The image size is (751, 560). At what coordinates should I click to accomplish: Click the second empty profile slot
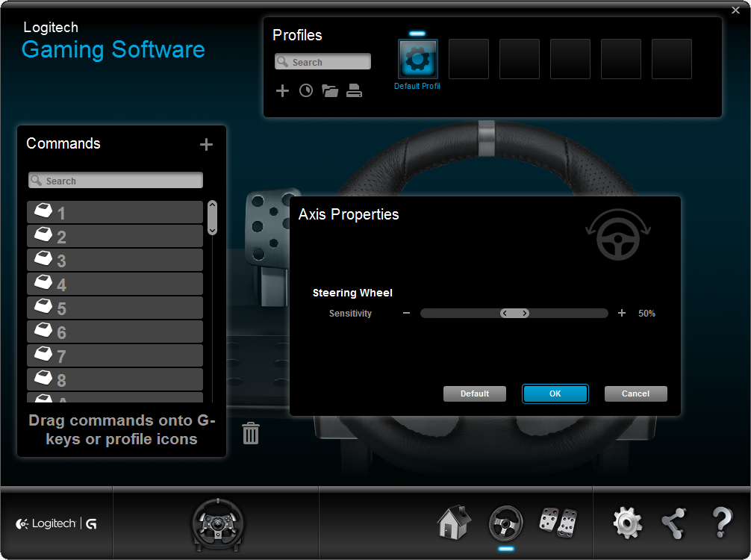pyautogui.click(x=519, y=59)
